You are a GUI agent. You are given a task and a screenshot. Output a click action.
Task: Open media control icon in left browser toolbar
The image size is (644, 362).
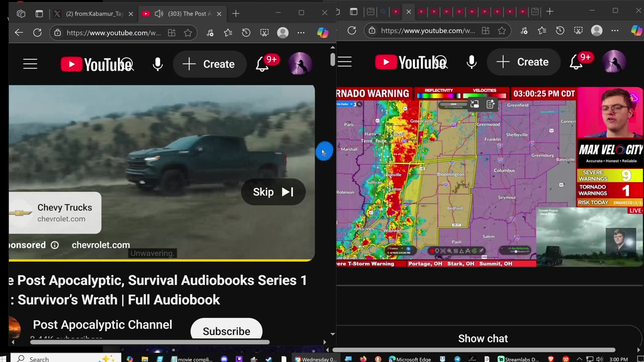click(210, 33)
